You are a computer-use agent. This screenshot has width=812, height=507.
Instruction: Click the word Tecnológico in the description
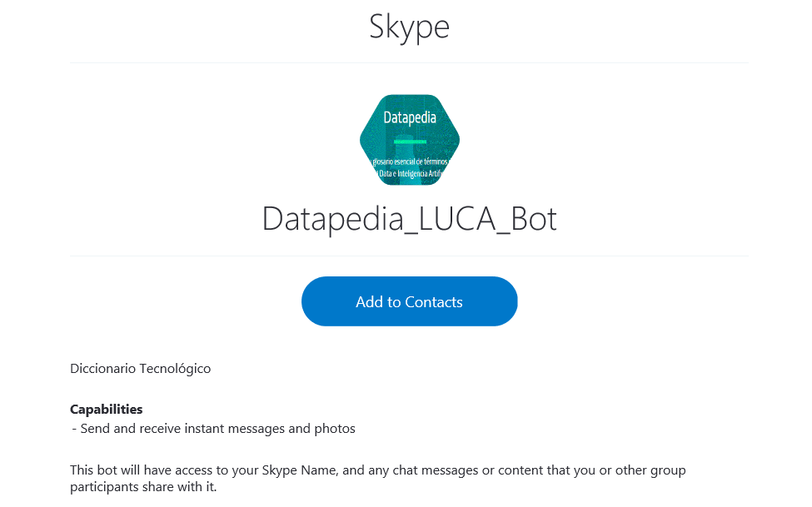pos(175,369)
